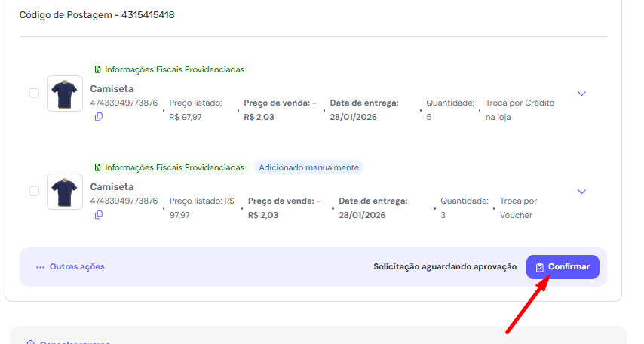Click the Adicionado manualmente tag

point(308,167)
